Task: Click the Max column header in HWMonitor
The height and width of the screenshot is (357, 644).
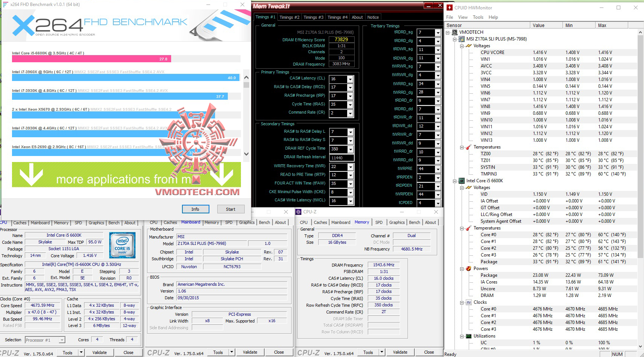Action: [612, 25]
